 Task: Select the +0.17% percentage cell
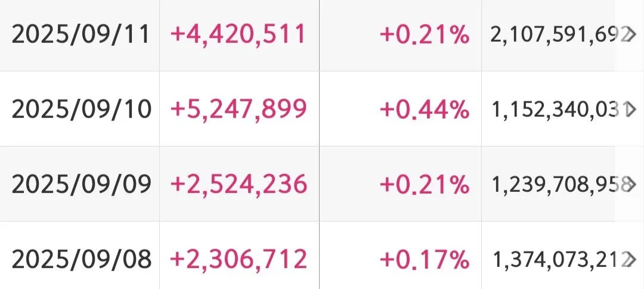424,259
